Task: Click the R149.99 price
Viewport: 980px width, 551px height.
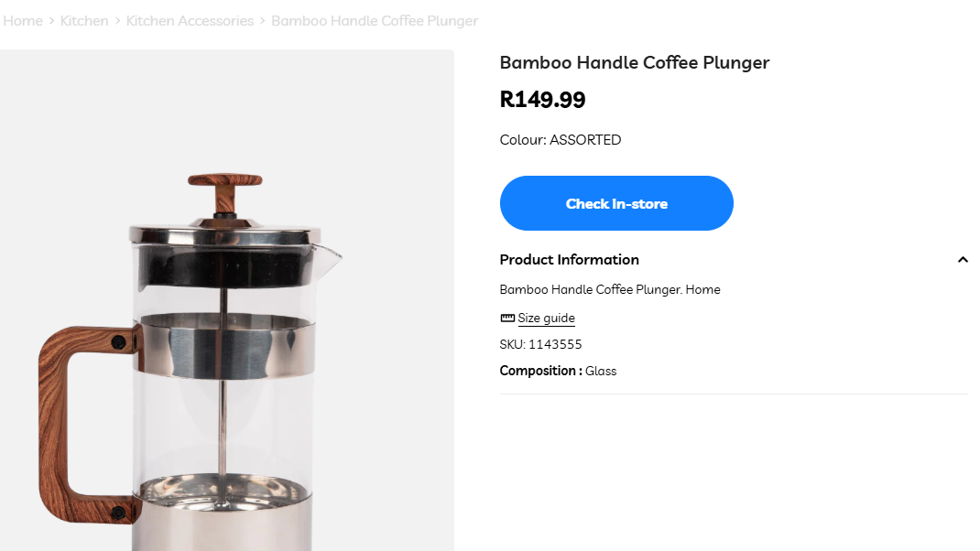Action: pyautogui.click(x=542, y=100)
